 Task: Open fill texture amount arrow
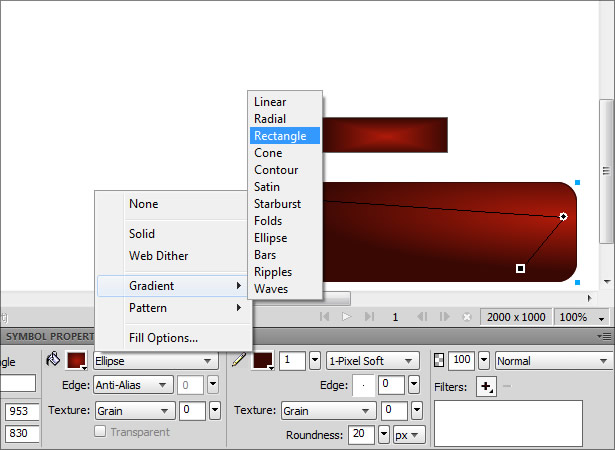(x=215, y=410)
